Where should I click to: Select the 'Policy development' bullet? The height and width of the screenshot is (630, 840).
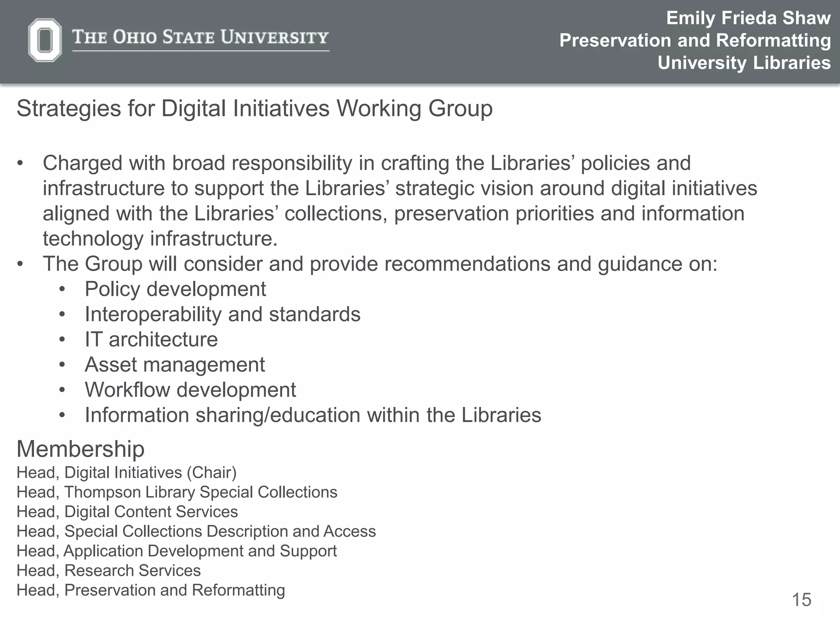coord(176,289)
